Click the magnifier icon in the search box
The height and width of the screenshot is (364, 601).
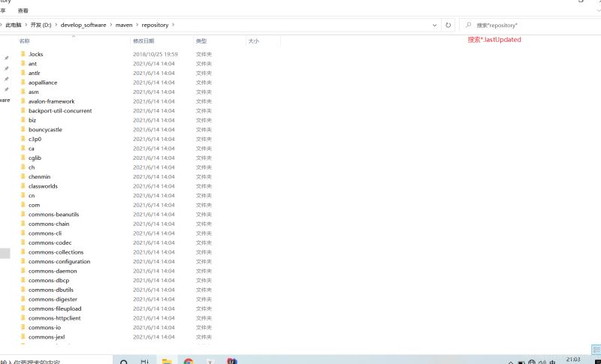(x=468, y=25)
